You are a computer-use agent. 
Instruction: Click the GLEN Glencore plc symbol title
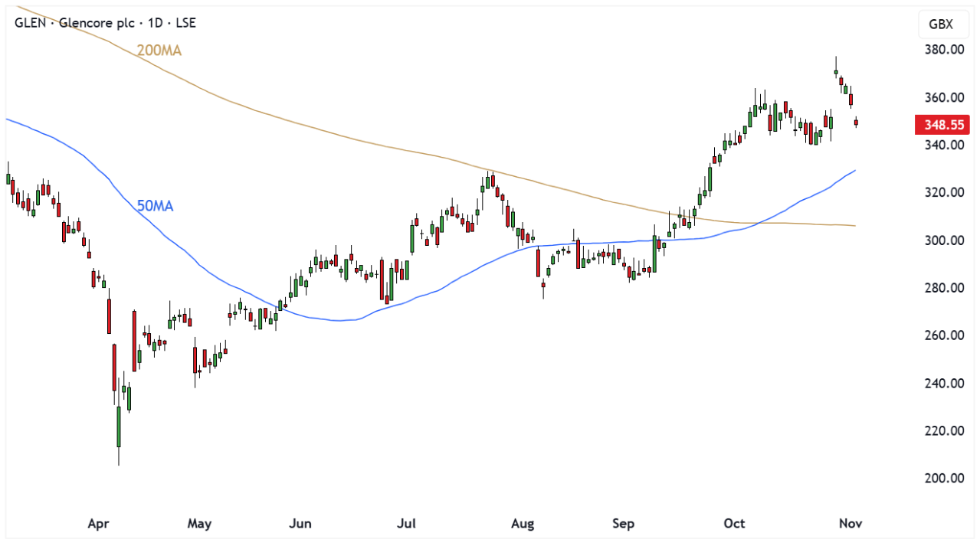tap(105, 23)
